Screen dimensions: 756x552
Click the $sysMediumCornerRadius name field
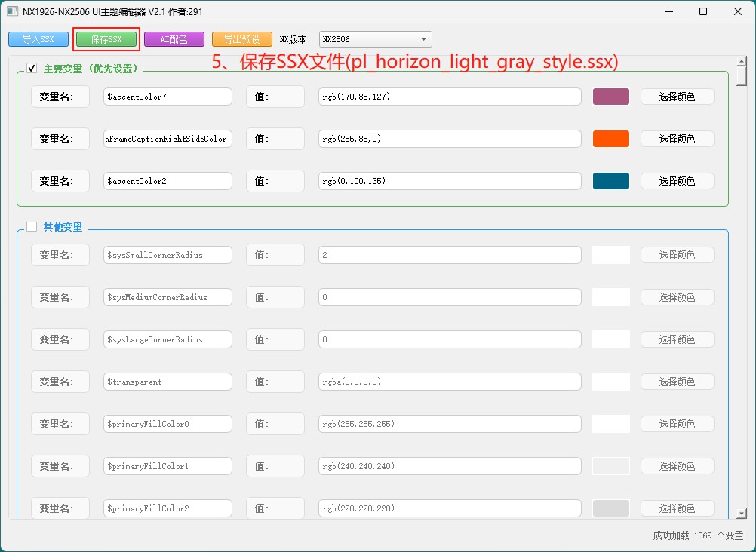click(x=167, y=297)
